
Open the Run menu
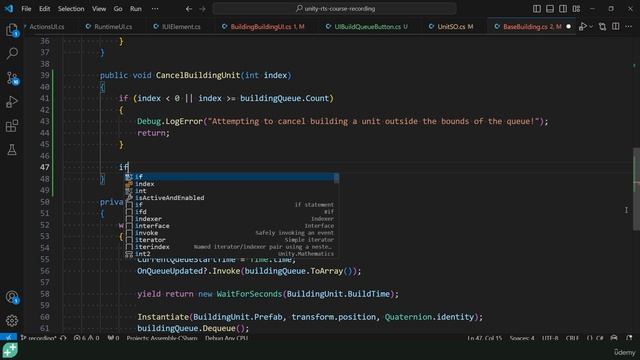click(136, 9)
